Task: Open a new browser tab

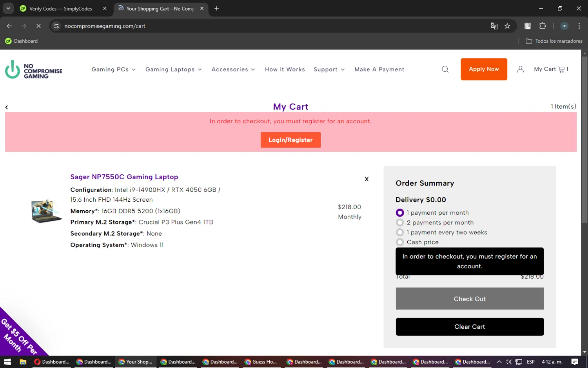Action: [216, 8]
